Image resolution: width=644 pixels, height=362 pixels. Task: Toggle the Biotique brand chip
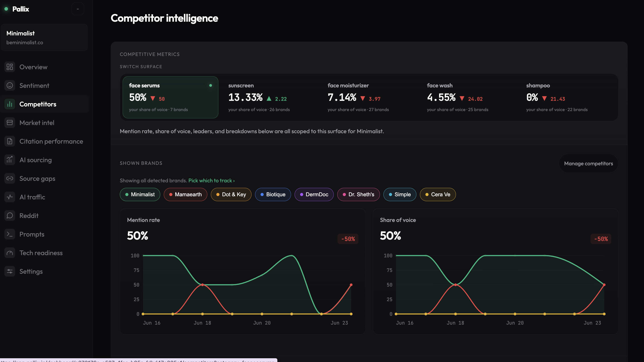(x=273, y=194)
